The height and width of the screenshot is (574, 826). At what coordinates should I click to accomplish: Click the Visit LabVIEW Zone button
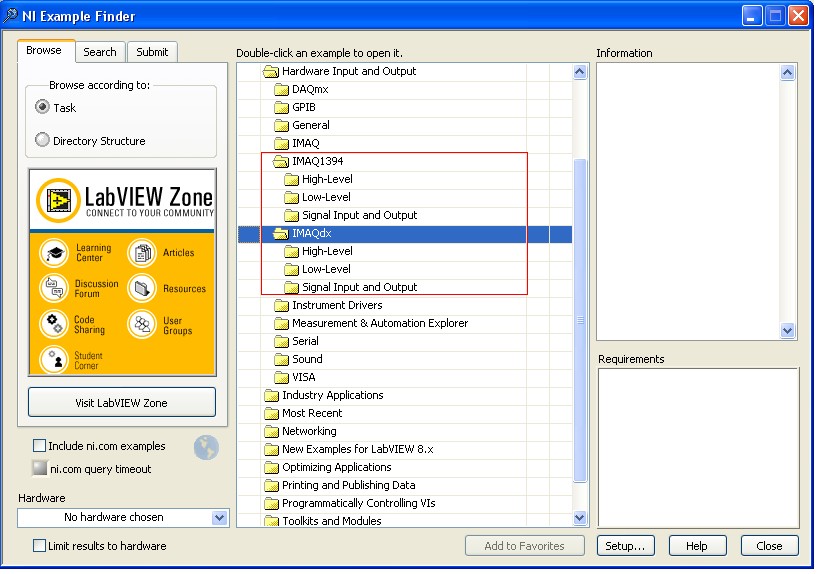click(122, 403)
